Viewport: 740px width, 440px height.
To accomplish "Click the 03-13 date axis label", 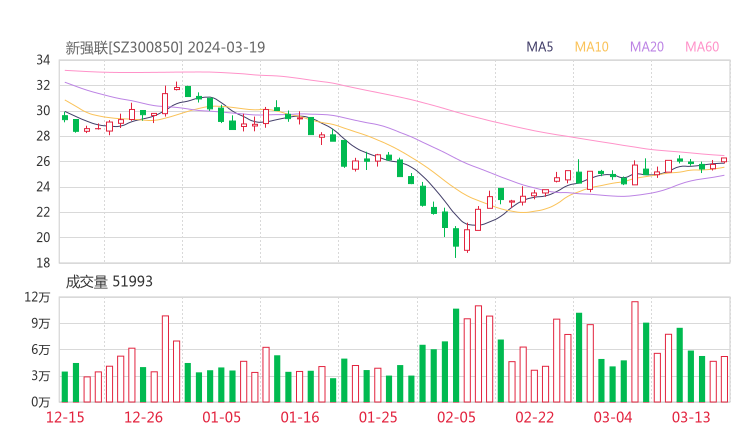I will click(x=691, y=417).
